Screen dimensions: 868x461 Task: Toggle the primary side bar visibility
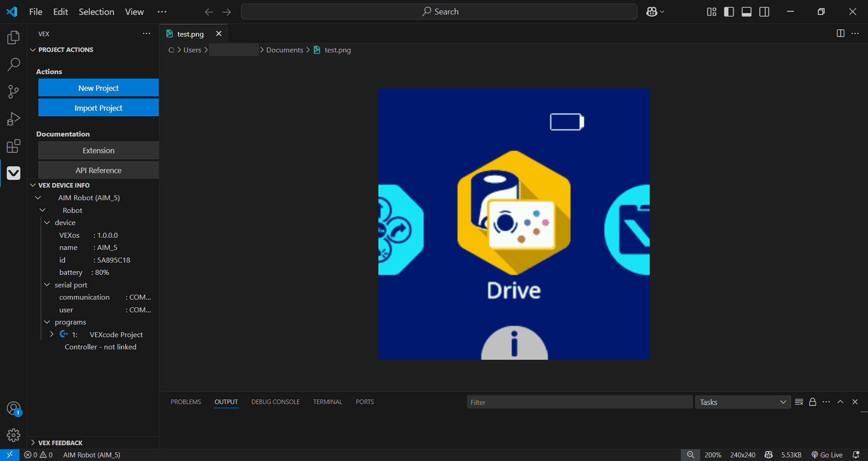point(729,12)
